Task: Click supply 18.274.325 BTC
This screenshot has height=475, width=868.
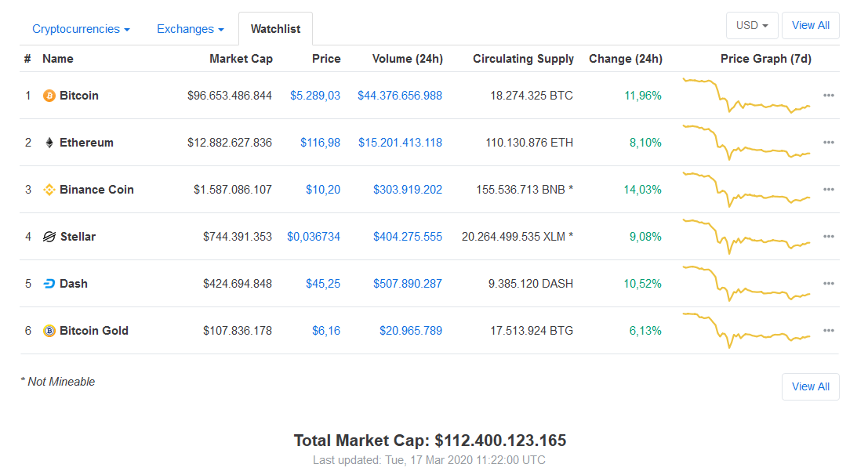Action: point(532,95)
